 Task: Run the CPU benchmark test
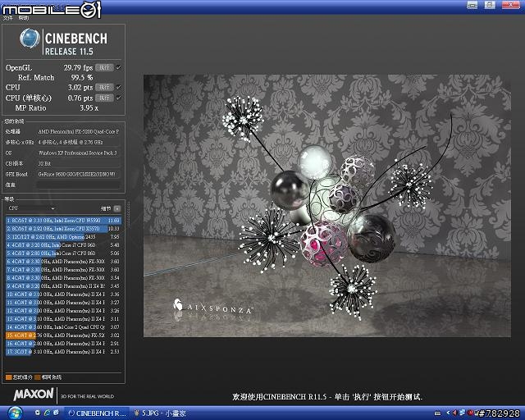click(104, 87)
